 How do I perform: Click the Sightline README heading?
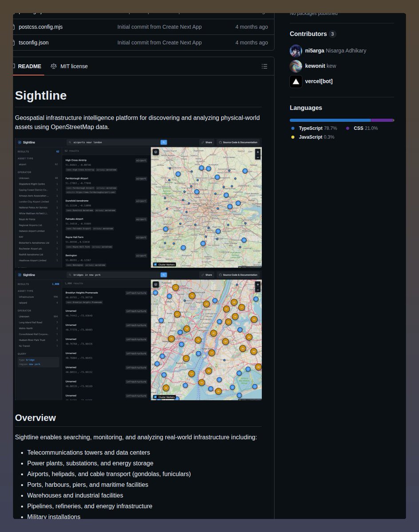[41, 95]
